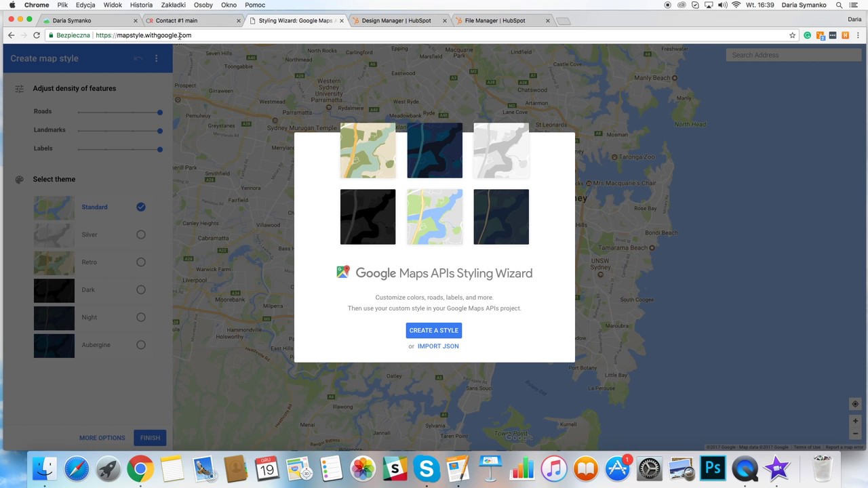
Task: Adjust the Landmarks density slider handle
Action: (x=160, y=131)
